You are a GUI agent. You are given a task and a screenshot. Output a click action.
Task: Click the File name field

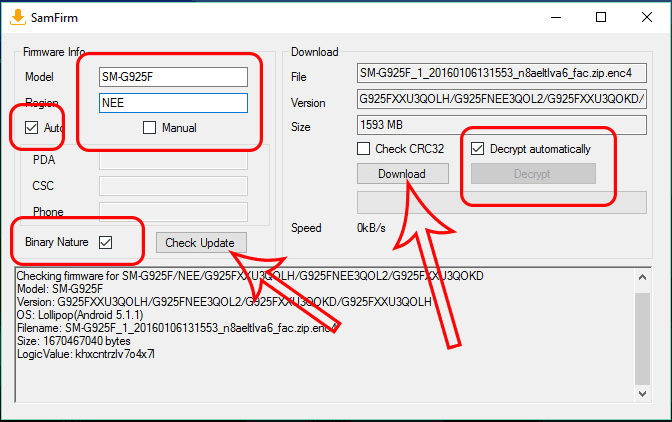pyautogui.click(x=502, y=73)
